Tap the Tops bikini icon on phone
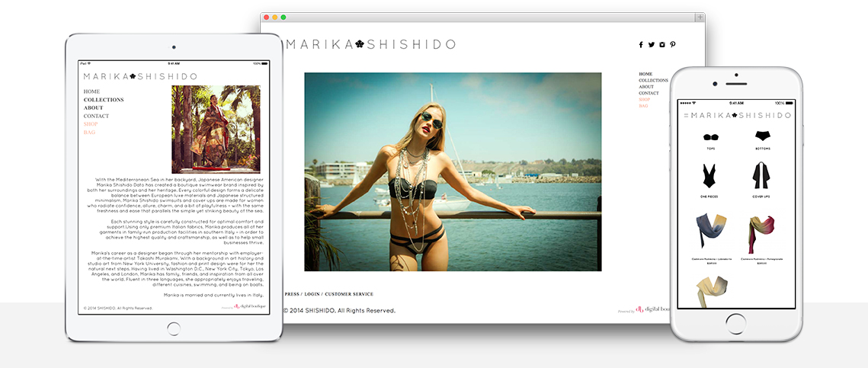 coord(711,137)
